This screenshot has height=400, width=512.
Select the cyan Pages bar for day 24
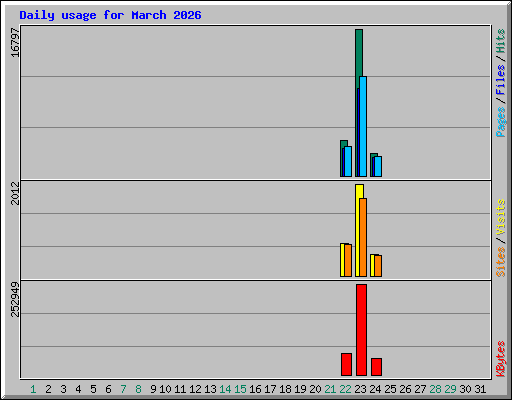coord(378,167)
